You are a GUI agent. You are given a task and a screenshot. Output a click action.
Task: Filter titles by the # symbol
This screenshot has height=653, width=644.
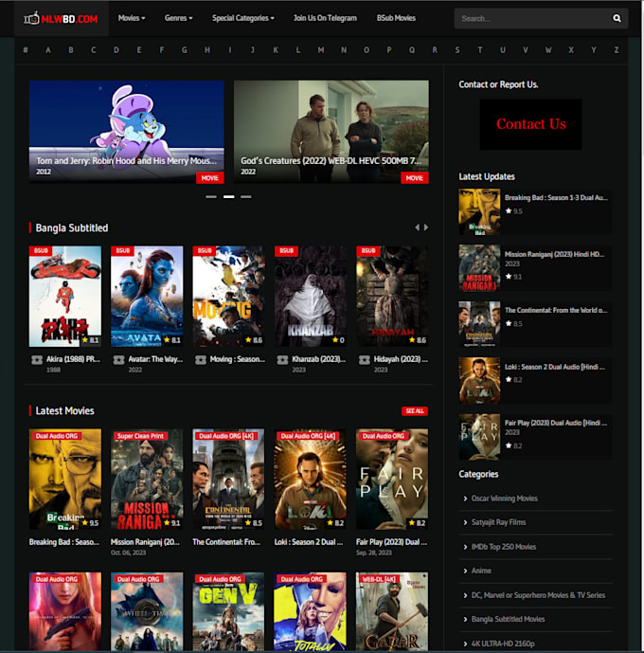tap(26, 50)
